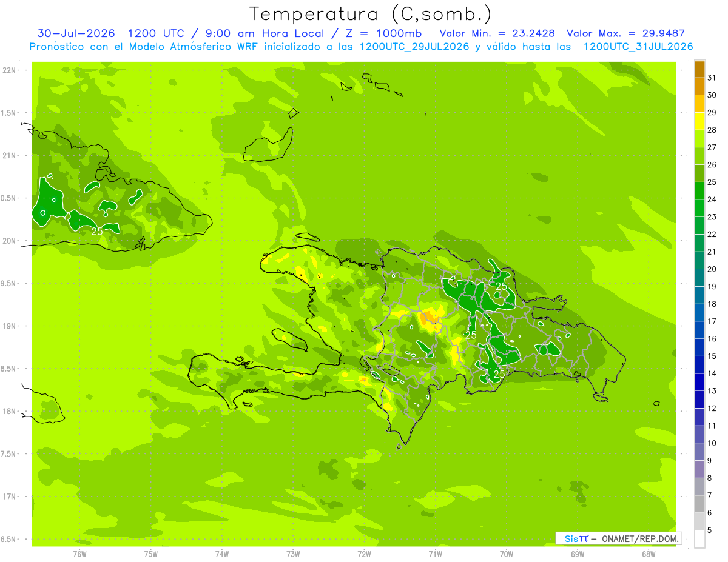728x562 pixels.
Task: Click the "19N" latitude axis label
Action: click(x=9, y=326)
